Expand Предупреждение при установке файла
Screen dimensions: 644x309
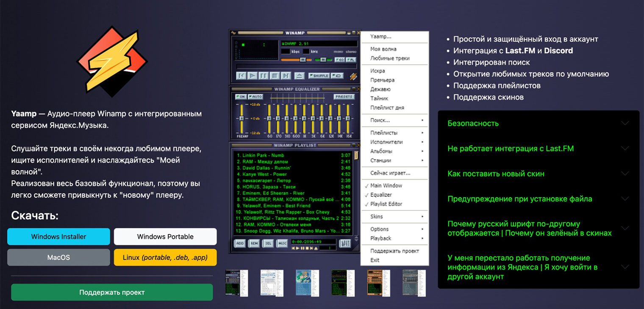pos(539,199)
